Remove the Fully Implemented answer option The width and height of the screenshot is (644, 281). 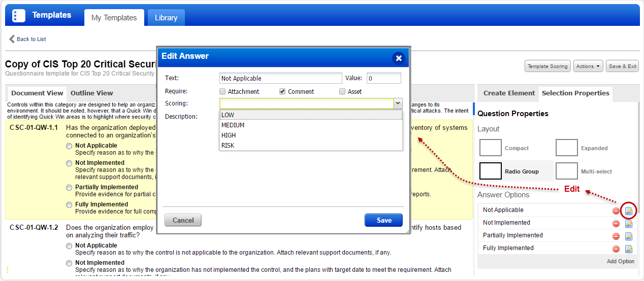616,249
